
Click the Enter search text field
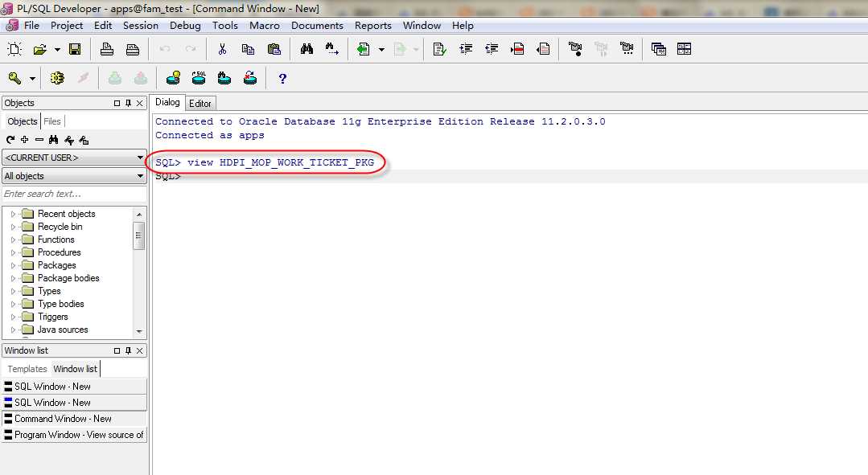coord(74,194)
